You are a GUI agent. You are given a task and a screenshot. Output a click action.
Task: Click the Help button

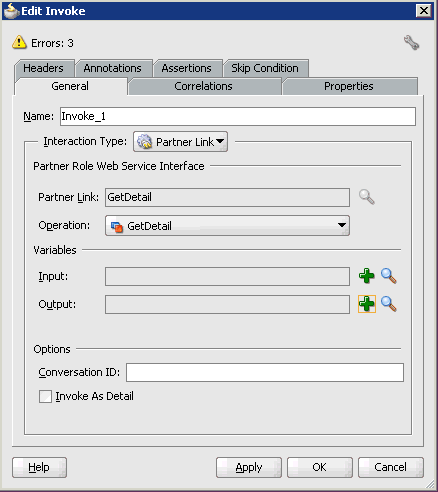click(x=39, y=467)
